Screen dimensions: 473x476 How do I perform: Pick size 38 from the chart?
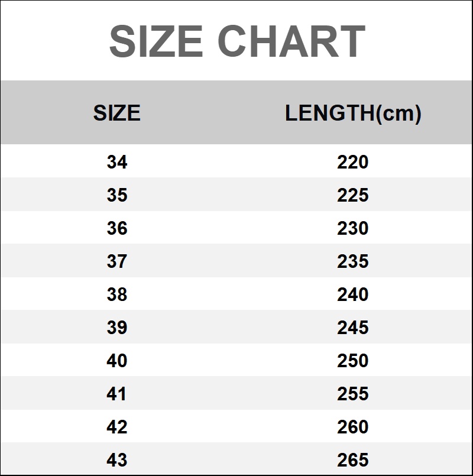coord(117,294)
